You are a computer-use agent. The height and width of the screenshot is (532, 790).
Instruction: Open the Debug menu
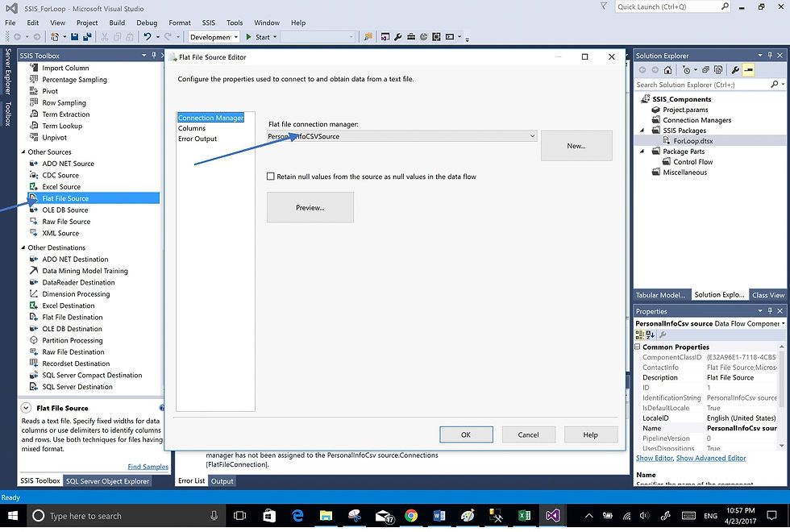147,23
